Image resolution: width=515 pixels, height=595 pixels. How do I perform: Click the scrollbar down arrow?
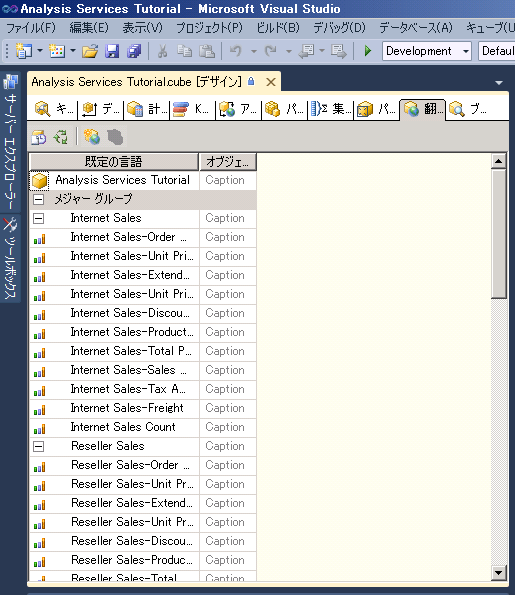point(498,572)
